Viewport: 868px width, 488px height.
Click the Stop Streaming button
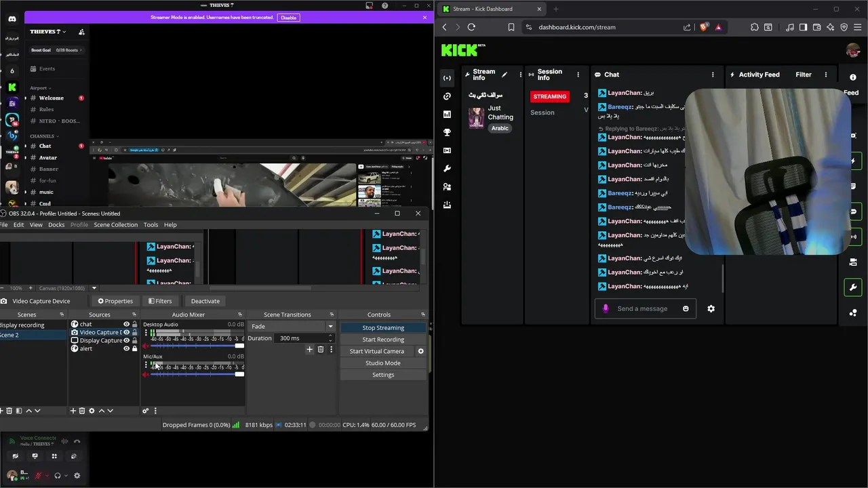click(x=383, y=328)
